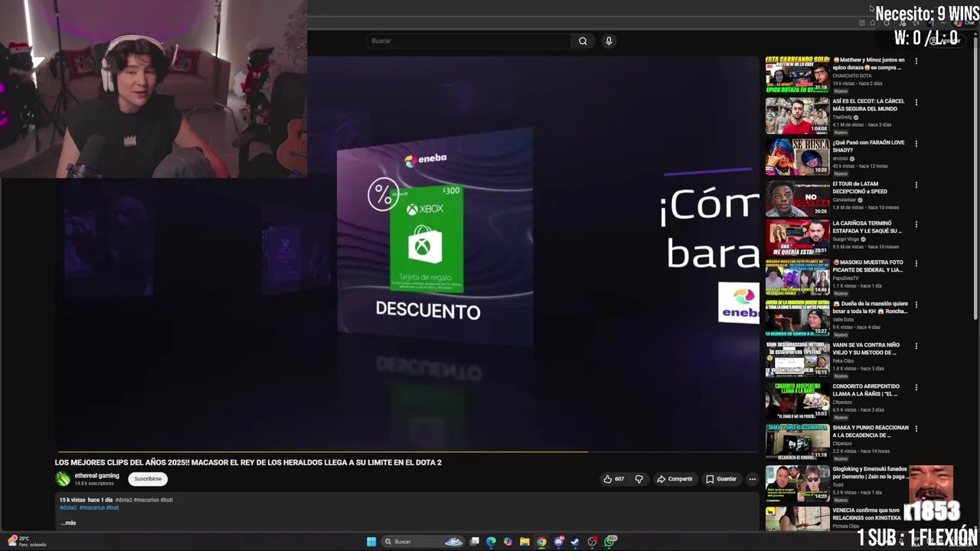The height and width of the screenshot is (551, 980).
Task: Subscribe to ethereal gaming channel
Action: coord(148,479)
